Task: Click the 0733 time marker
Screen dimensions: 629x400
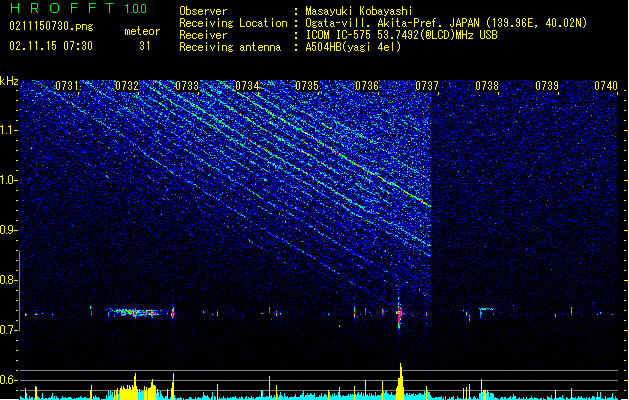Action: pyautogui.click(x=187, y=86)
